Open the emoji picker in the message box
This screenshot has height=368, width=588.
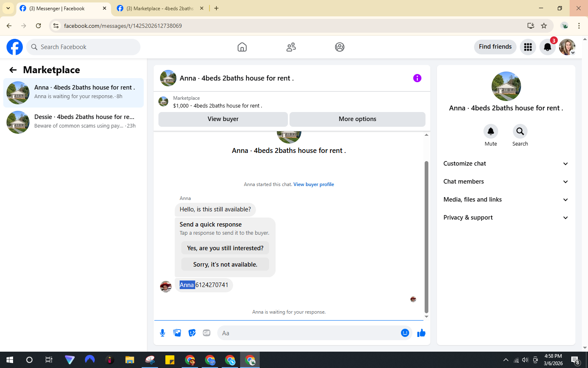tap(405, 333)
